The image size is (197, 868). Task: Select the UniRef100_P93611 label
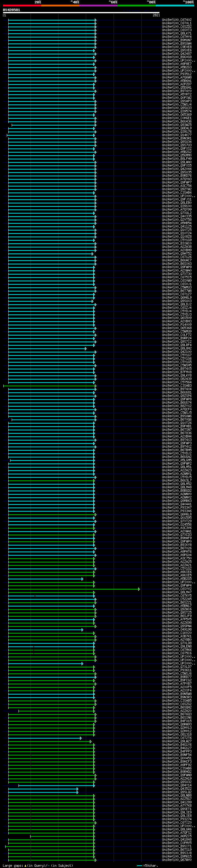point(177,671)
